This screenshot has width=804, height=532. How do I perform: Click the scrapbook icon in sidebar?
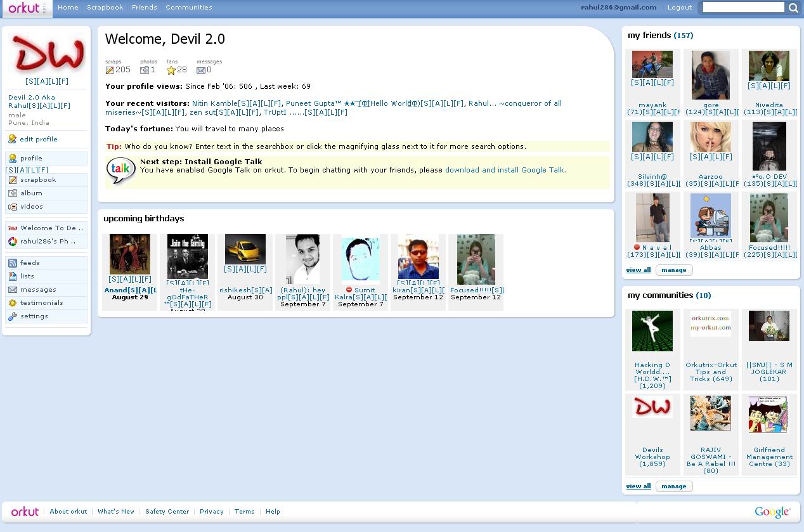pyautogui.click(x=13, y=180)
